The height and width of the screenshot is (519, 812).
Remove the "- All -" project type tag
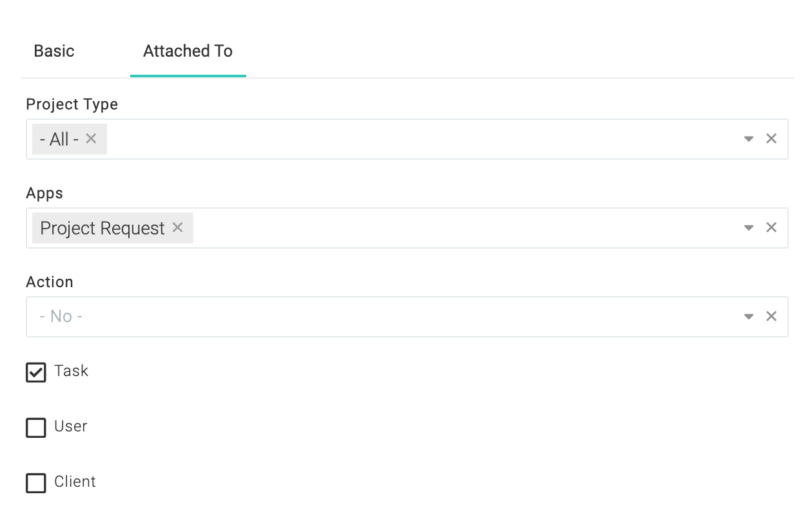(91, 138)
